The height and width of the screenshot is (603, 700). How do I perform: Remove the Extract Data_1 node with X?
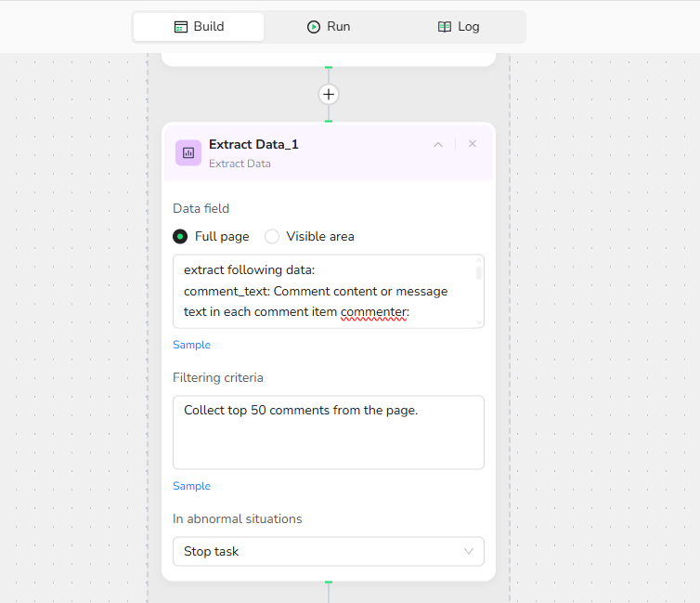click(x=473, y=144)
